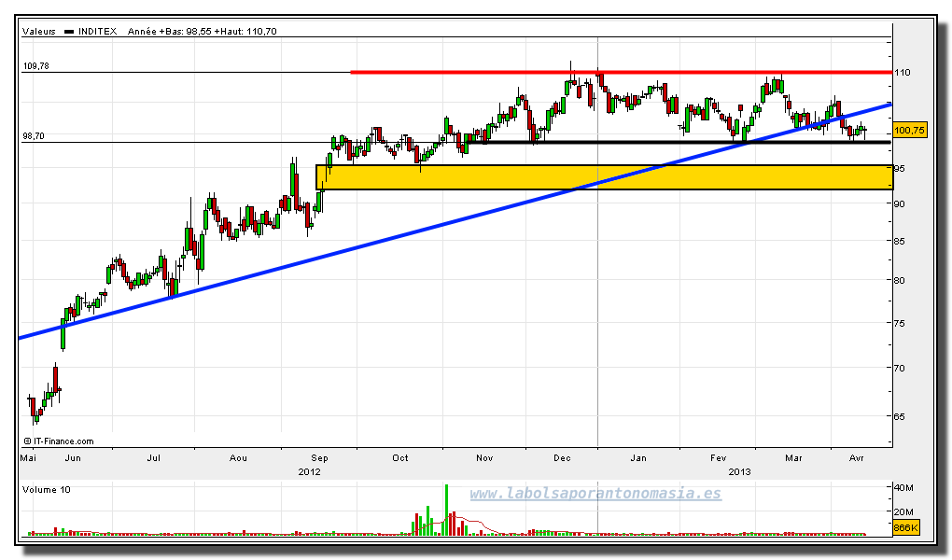Click the 90 price axis label

(x=899, y=203)
